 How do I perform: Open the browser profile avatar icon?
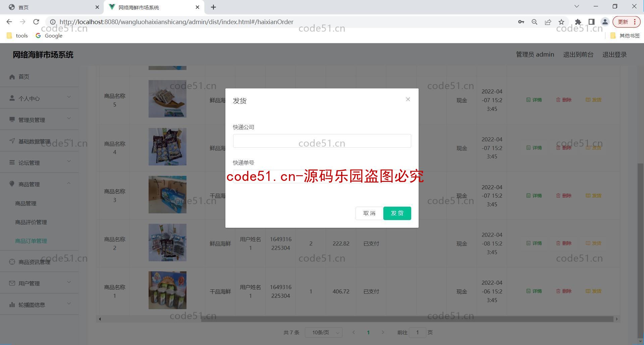coord(605,22)
